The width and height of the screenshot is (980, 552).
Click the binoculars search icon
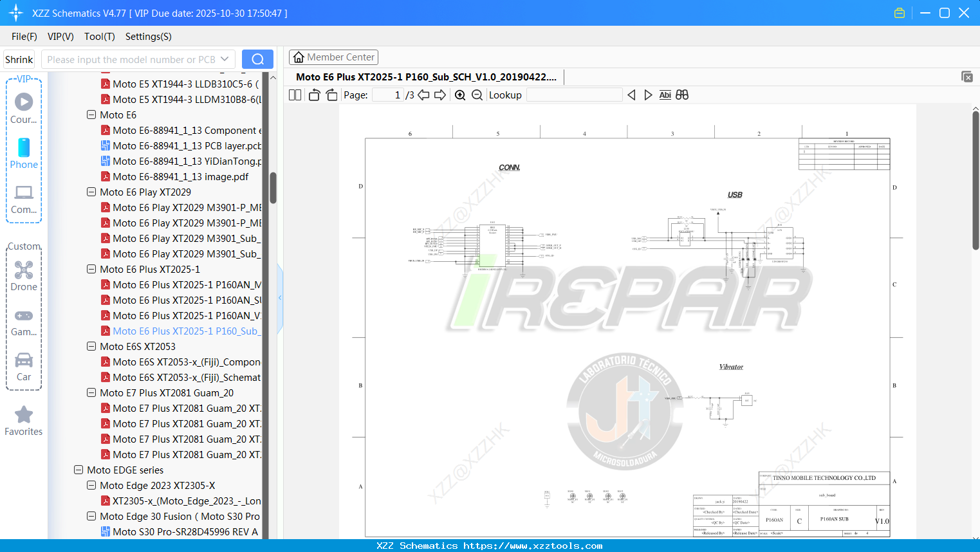pyautogui.click(x=682, y=95)
